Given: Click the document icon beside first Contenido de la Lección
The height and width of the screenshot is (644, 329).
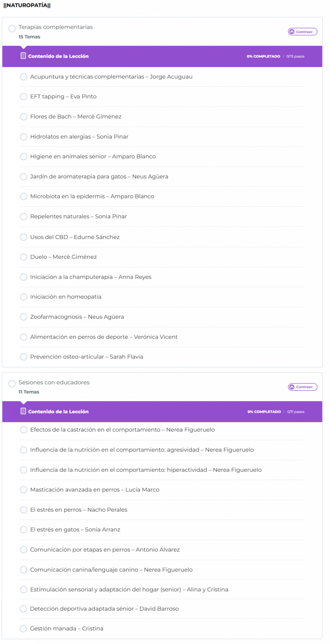Looking at the screenshot, I should tap(23, 56).
